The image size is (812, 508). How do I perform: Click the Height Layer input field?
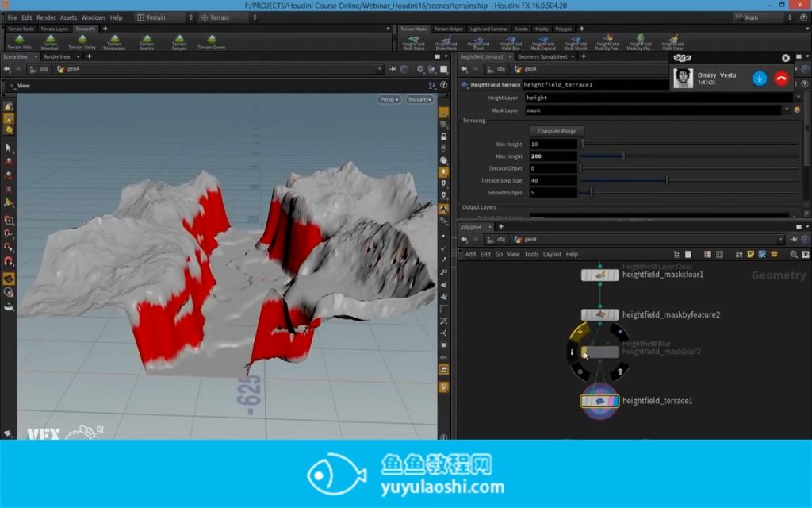click(658, 98)
